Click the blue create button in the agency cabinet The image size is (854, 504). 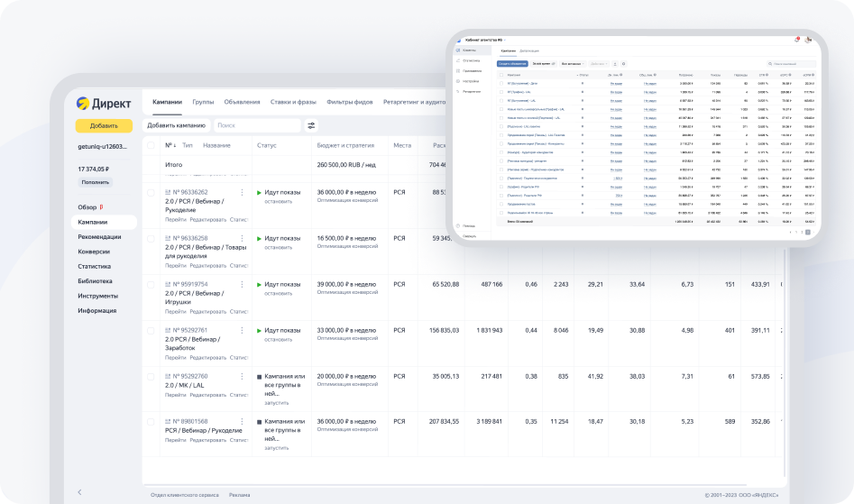512,64
